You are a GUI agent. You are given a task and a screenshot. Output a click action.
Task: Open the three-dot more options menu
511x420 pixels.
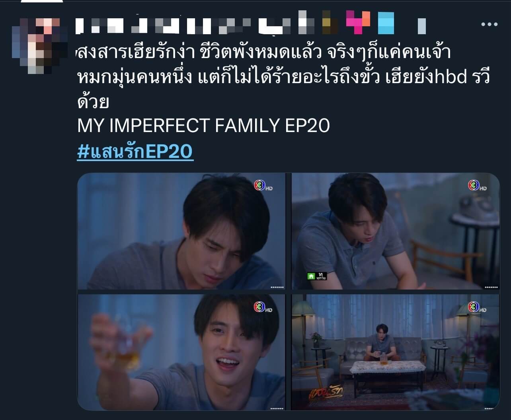pos(489,24)
